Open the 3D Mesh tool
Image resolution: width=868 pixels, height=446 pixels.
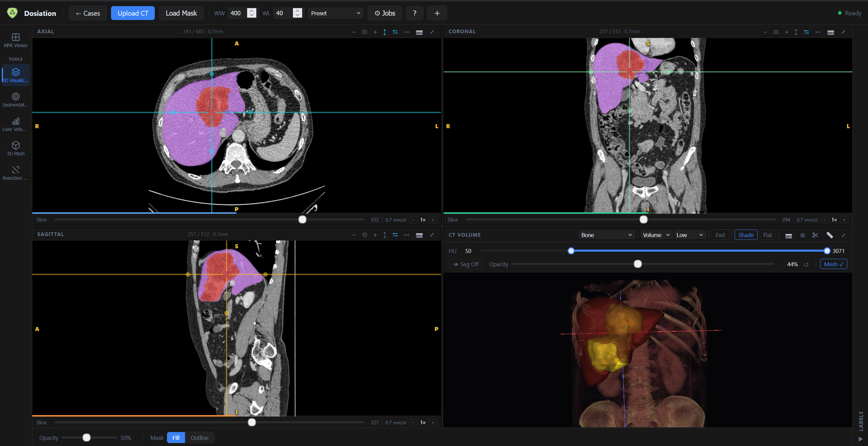[16, 149]
